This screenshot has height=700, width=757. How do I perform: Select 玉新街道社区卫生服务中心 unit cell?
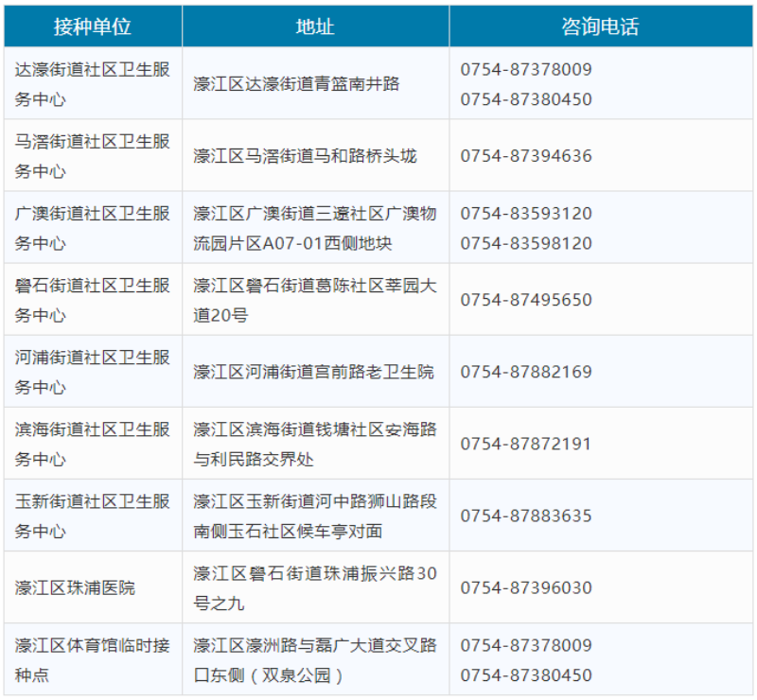tap(92, 516)
